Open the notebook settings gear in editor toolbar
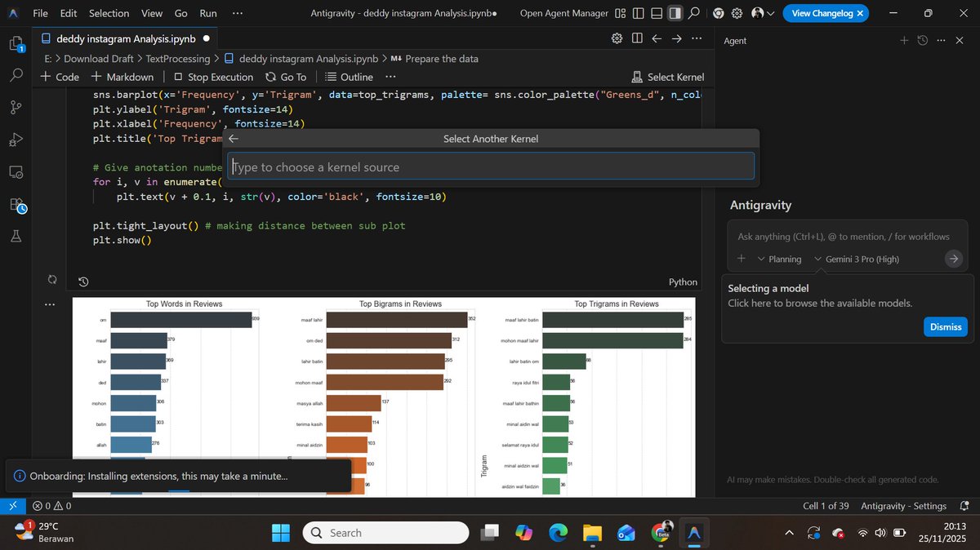 coord(617,38)
